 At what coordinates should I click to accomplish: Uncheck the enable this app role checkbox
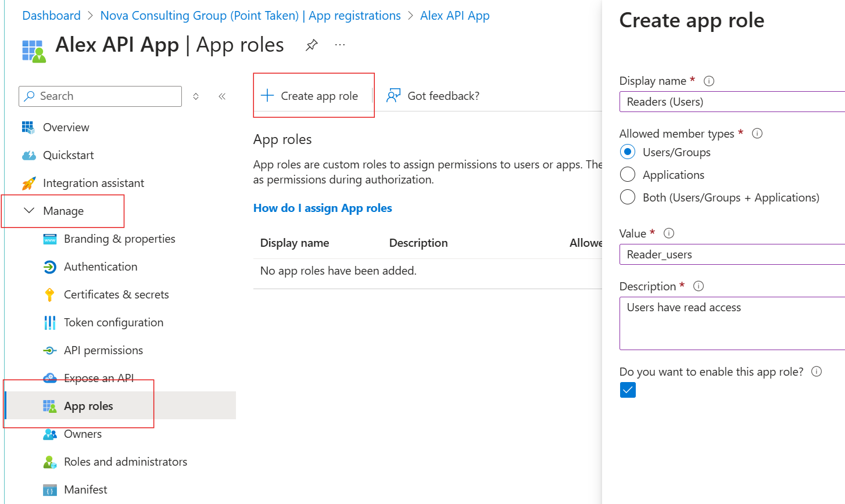[x=628, y=390]
